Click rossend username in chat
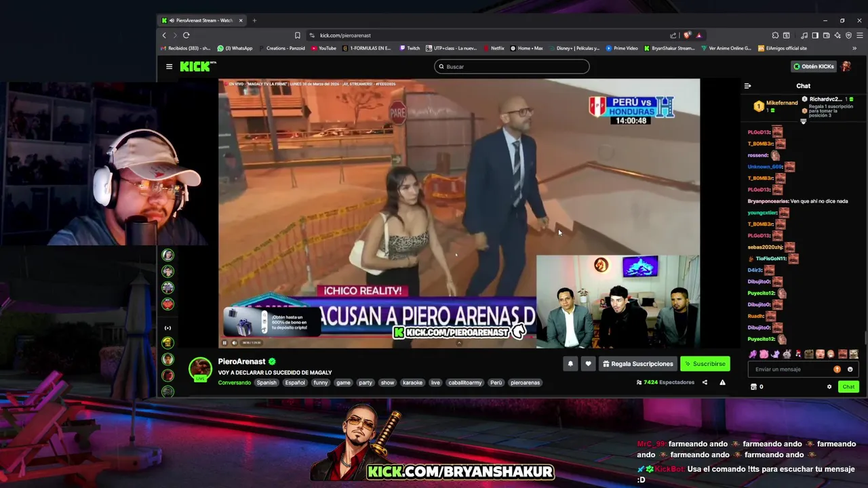This screenshot has height=488, width=868. [757, 155]
